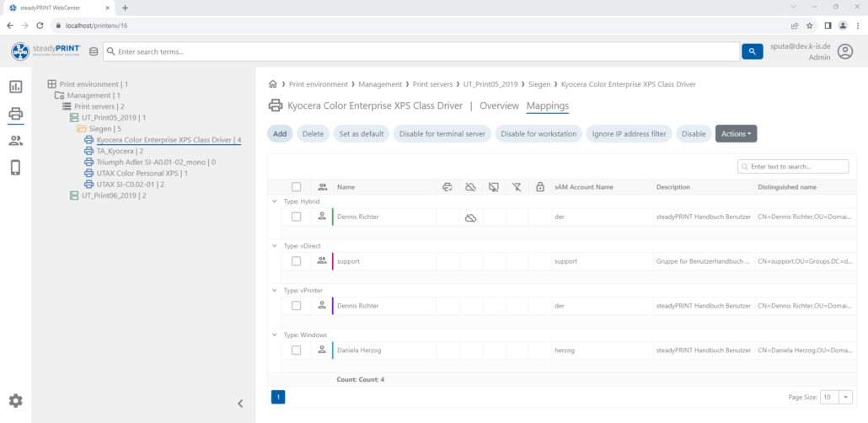Click Disable for workstation button
The height and width of the screenshot is (423, 868).
click(538, 133)
